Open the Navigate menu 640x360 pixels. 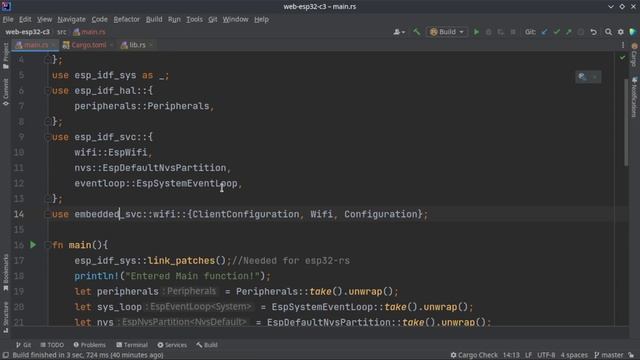tap(71, 19)
